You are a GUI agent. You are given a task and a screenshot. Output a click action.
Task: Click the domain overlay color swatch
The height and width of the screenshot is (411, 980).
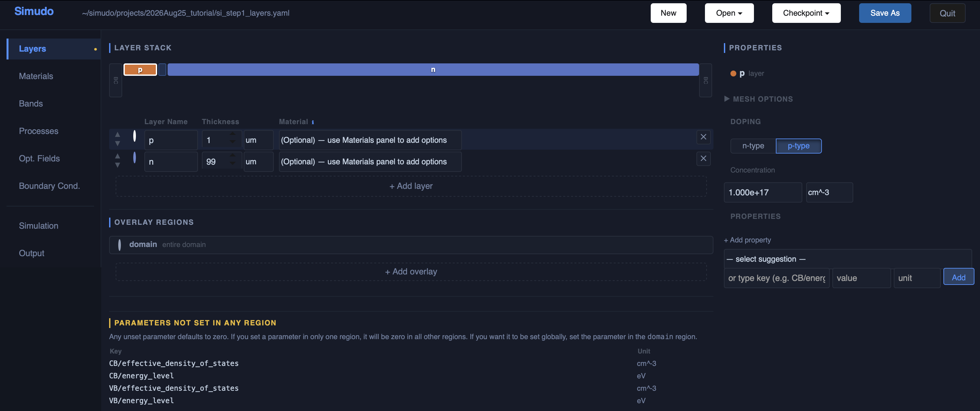tap(120, 245)
